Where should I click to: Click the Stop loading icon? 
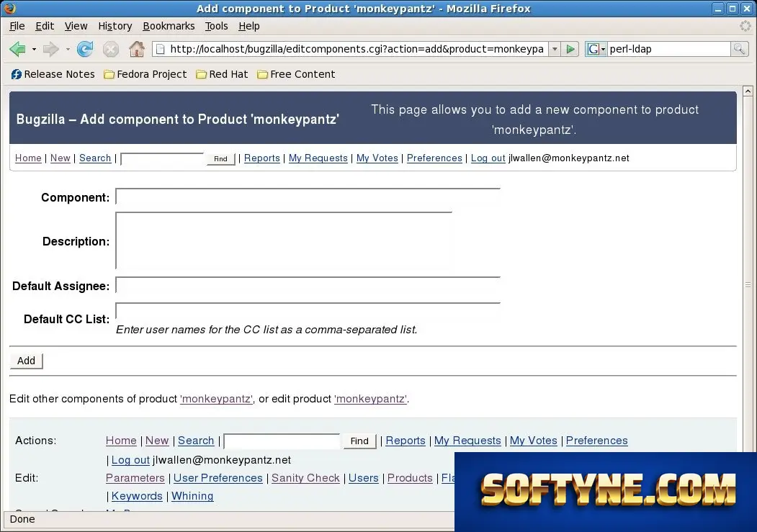pos(110,49)
